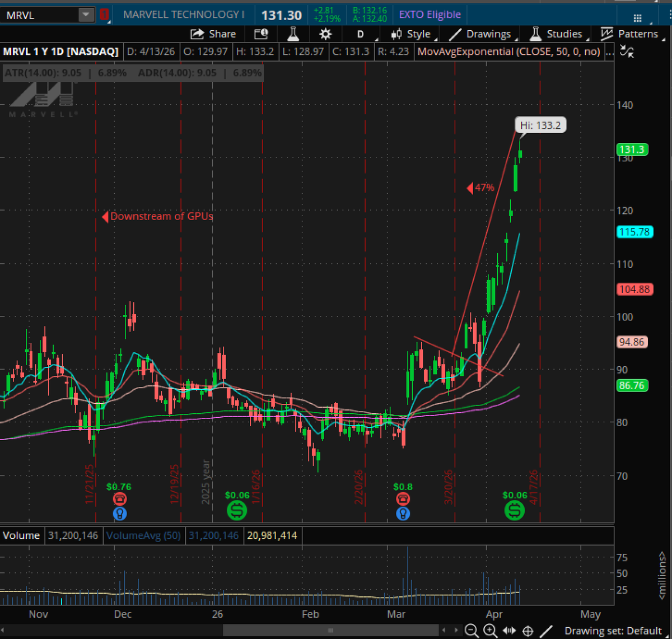672x639 pixels.
Task: Click the 20,981,414 volume average value
Action: [272, 535]
